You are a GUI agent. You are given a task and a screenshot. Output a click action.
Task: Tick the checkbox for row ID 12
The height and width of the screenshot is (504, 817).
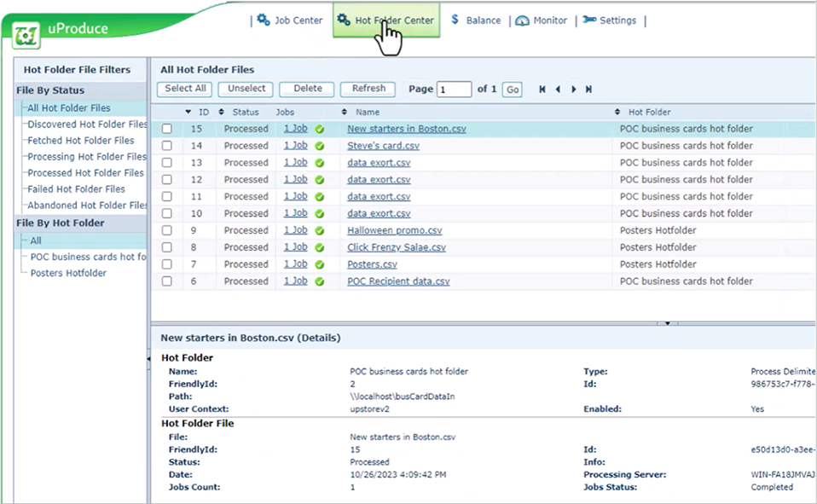click(x=167, y=179)
